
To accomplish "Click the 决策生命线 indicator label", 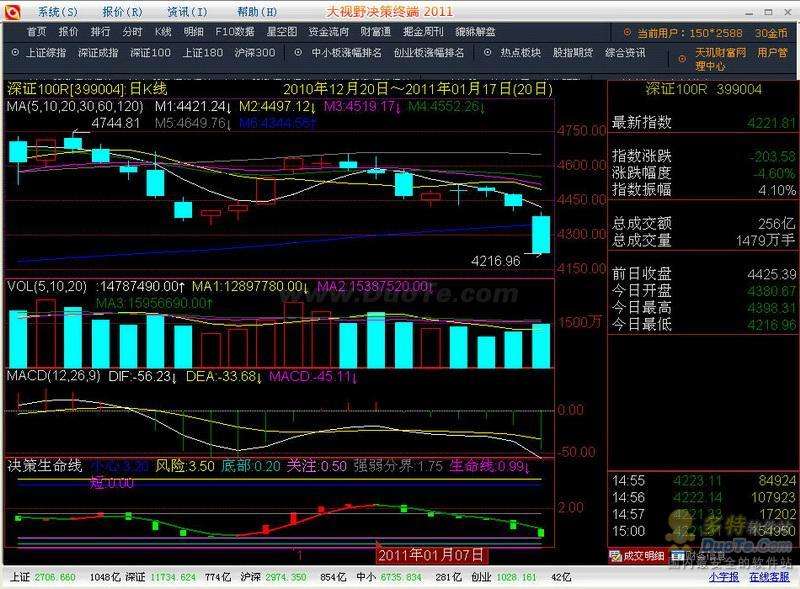I will click(44, 465).
